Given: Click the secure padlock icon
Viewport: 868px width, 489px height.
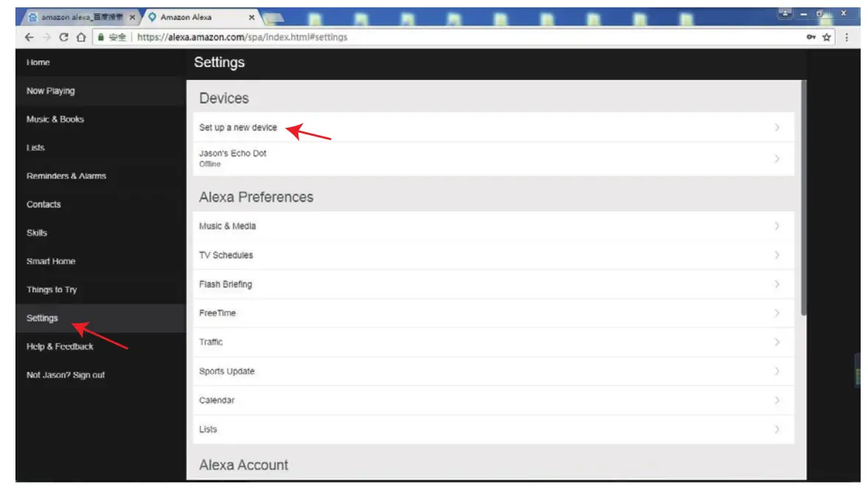Looking at the screenshot, I should tap(101, 37).
